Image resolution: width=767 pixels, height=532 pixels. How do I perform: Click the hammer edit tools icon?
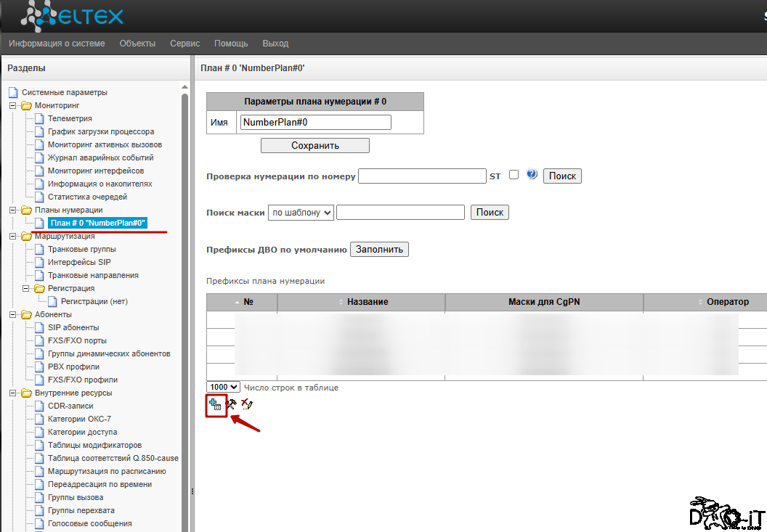(x=232, y=404)
